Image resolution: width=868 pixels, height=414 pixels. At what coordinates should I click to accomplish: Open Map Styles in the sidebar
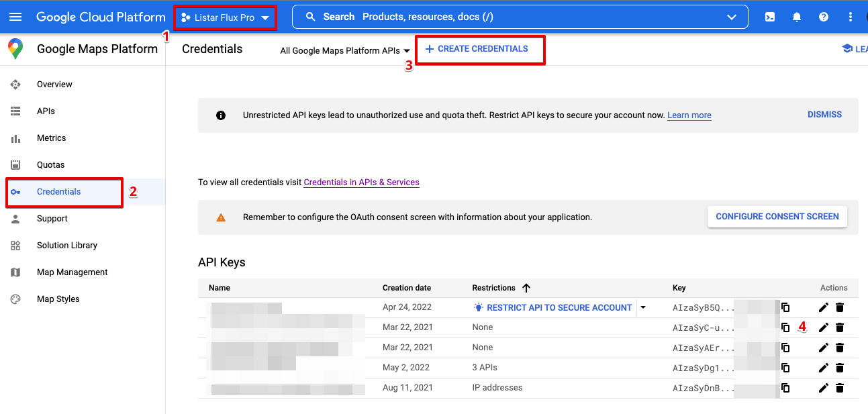(83, 299)
